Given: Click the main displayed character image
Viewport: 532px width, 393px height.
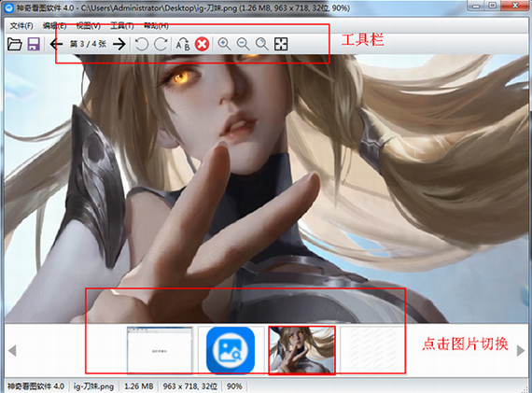Looking at the screenshot, I should pyautogui.click(x=266, y=189).
